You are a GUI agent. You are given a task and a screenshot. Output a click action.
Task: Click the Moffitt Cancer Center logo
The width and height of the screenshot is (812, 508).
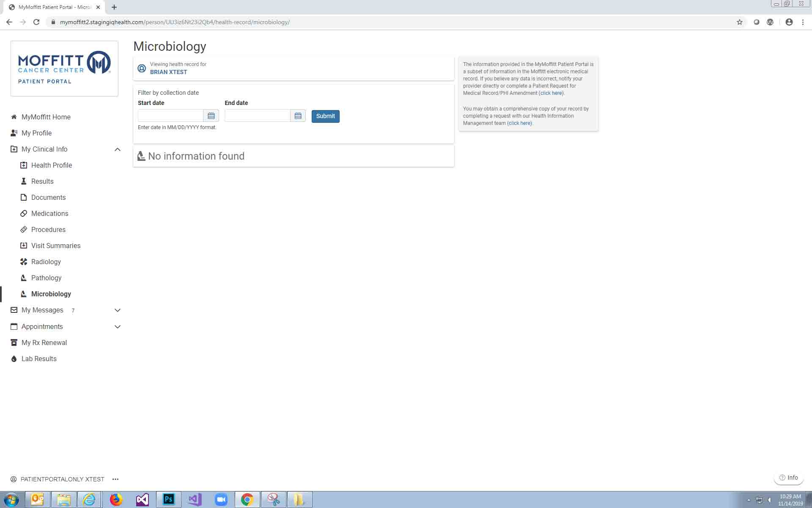tap(64, 69)
